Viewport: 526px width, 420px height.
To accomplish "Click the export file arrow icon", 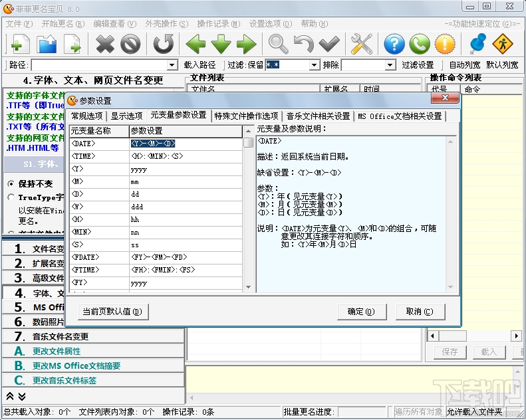I will (x=72, y=44).
